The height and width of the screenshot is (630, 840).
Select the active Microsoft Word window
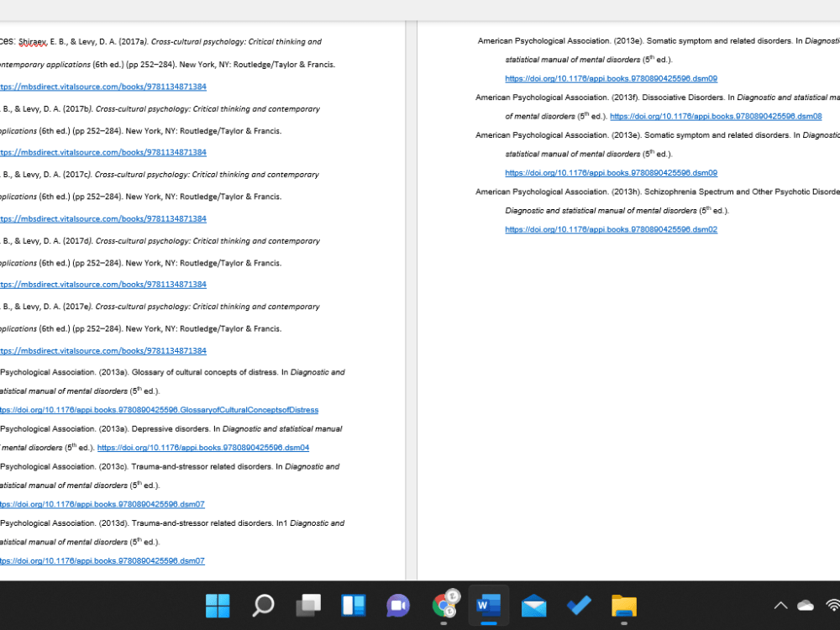pos(488,606)
